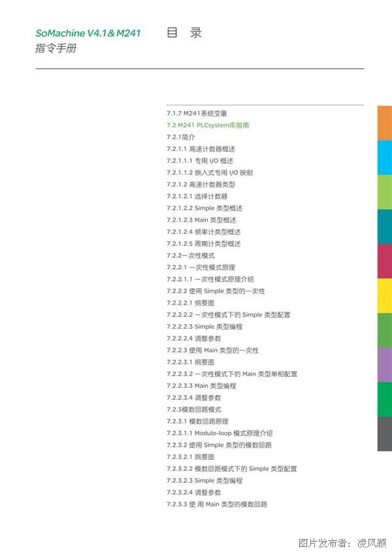Go to "7.2.2.2.3 Simple 类型编程"
Image resolution: width=392 pixels, height=554 pixels.
click(x=204, y=327)
